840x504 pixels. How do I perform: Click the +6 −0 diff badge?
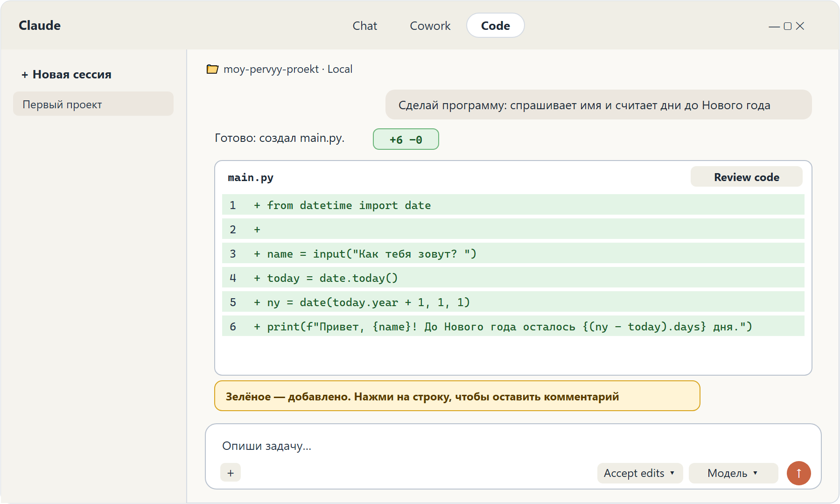(x=406, y=140)
